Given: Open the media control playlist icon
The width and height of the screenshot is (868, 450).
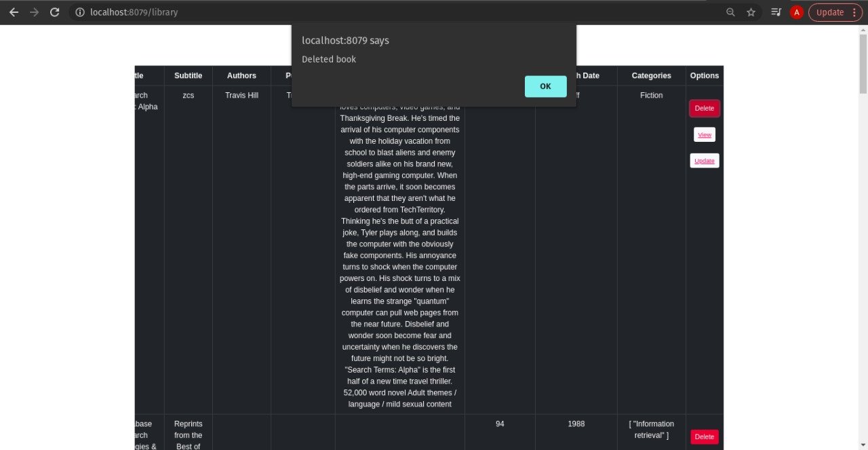Looking at the screenshot, I should (x=776, y=12).
